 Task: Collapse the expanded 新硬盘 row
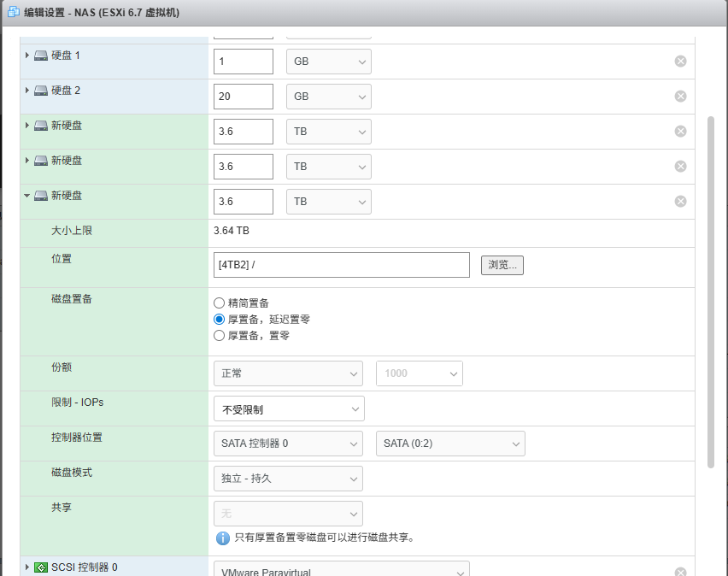click(x=27, y=196)
